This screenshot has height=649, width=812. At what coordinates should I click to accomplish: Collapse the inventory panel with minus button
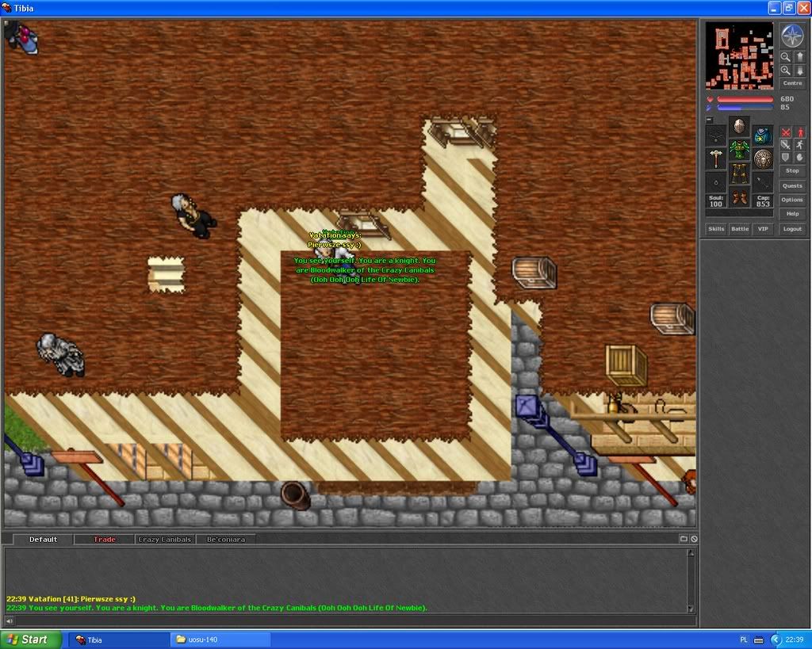coord(709,120)
